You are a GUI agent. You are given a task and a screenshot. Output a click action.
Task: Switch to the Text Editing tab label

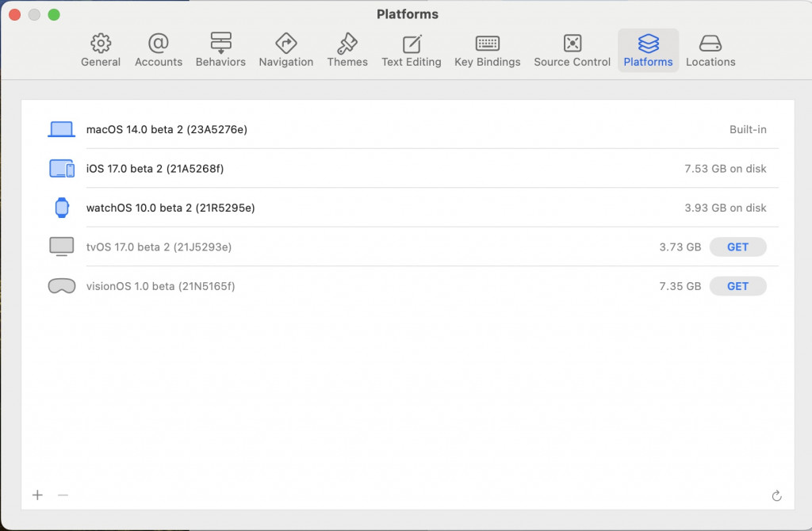point(412,62)
